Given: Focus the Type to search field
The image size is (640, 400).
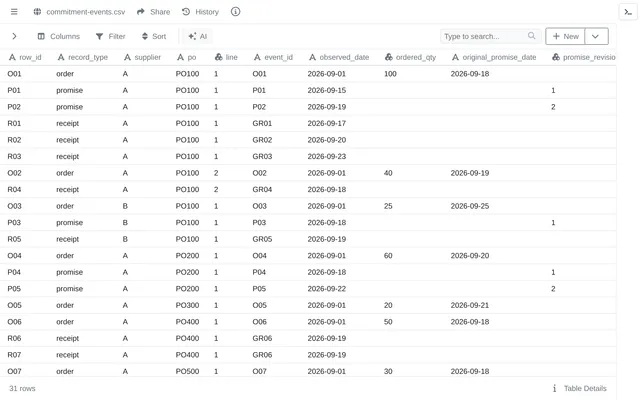Looking at the screenshot, I should pos(491,36).
